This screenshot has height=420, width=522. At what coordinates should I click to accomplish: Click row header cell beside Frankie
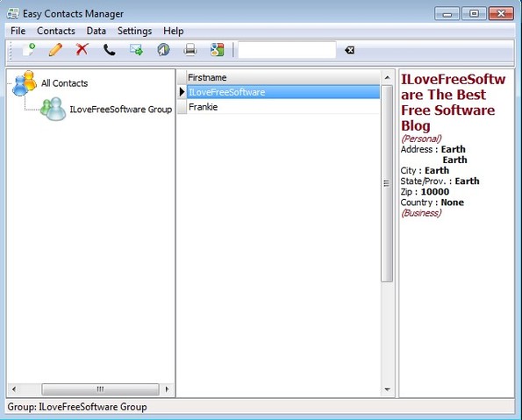tap(182, 107)
